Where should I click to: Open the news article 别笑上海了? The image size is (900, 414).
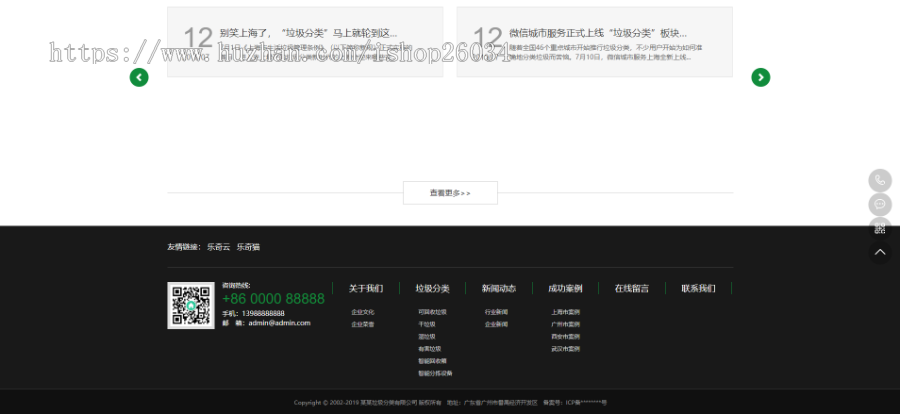coord(308,33)
